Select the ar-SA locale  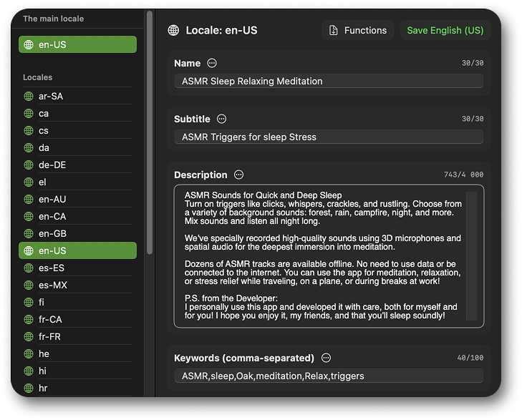[x=77, y=96]
